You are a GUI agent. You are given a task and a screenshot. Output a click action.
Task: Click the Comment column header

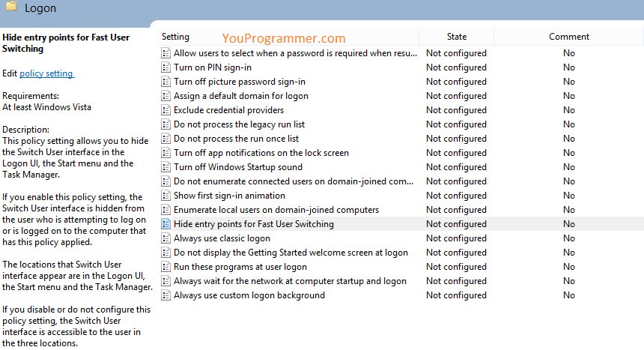pos(569,37)
